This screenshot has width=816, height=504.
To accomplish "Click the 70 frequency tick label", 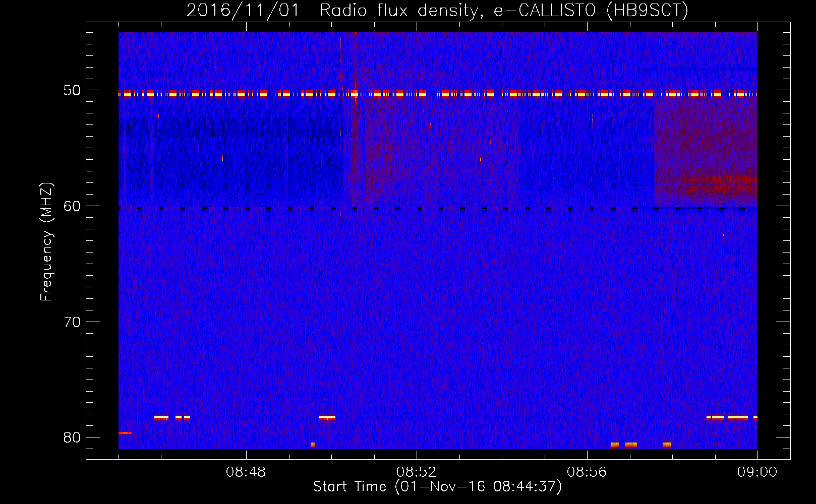I will pyautogui.click(x=72, y=322).
